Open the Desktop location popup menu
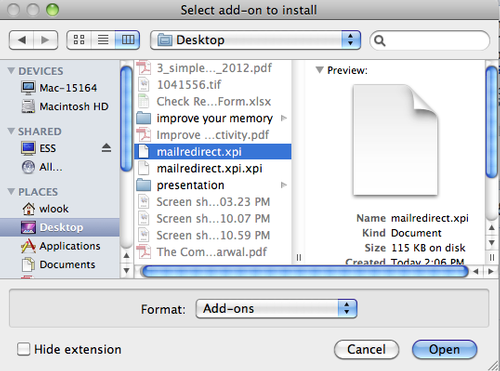Viewport: 500px width, 371px height. coord(255,40)
